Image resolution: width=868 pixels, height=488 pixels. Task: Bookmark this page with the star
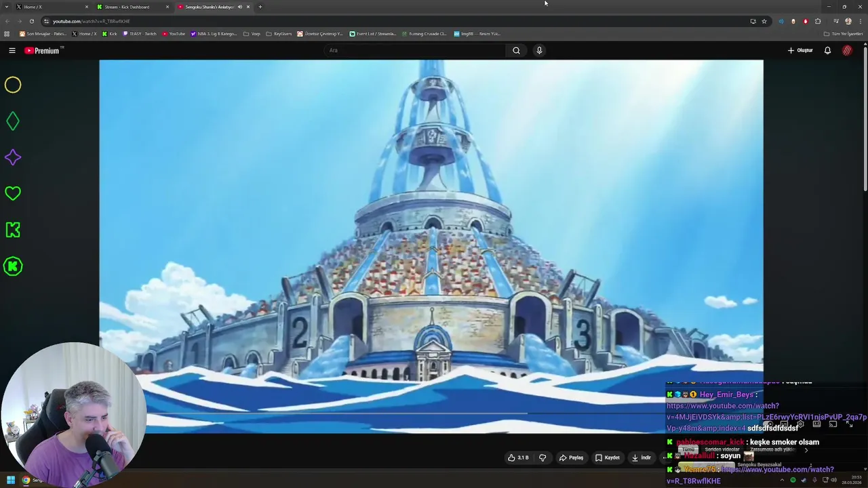click(764, 21)
